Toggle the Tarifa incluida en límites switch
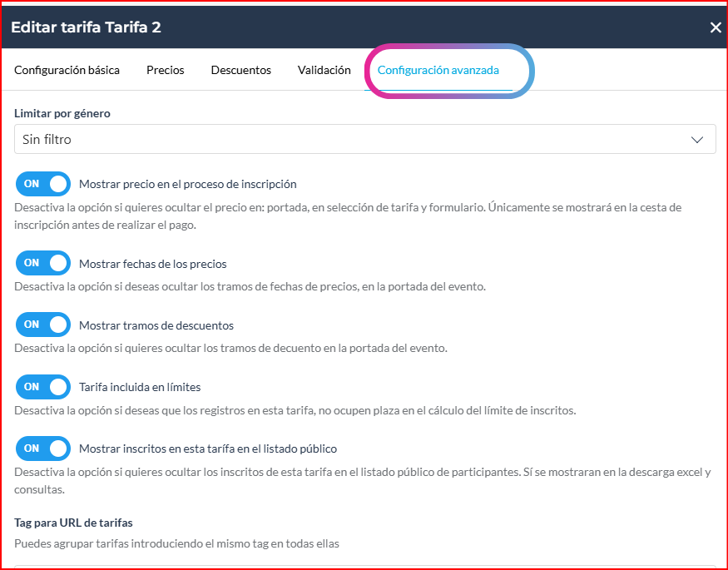The height and width of the screenshot is (570, 728). coord(43,387)
